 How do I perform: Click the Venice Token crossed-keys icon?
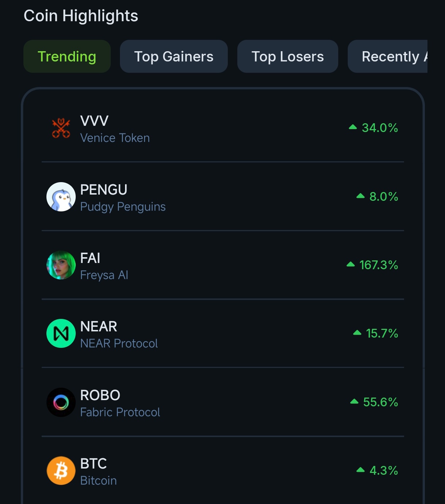click(61, 128)
